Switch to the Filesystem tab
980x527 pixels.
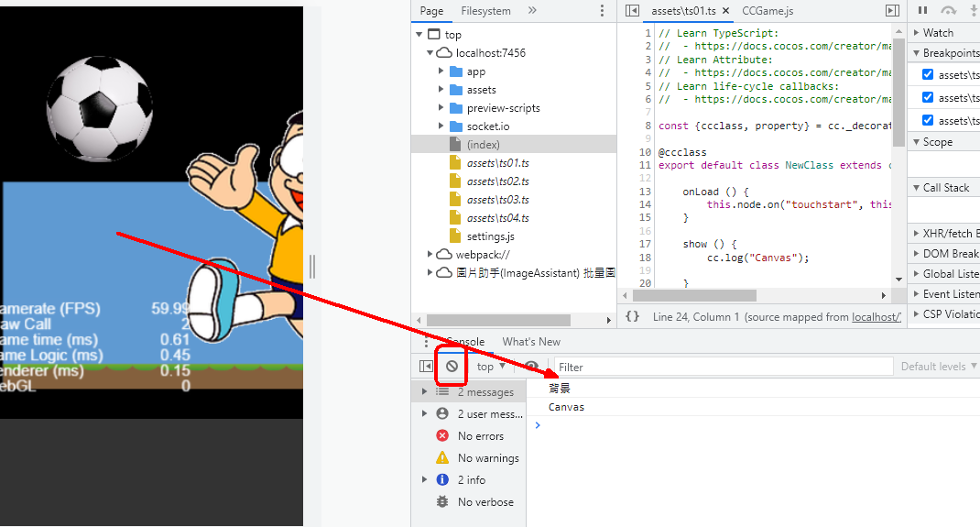pos(485,11)
